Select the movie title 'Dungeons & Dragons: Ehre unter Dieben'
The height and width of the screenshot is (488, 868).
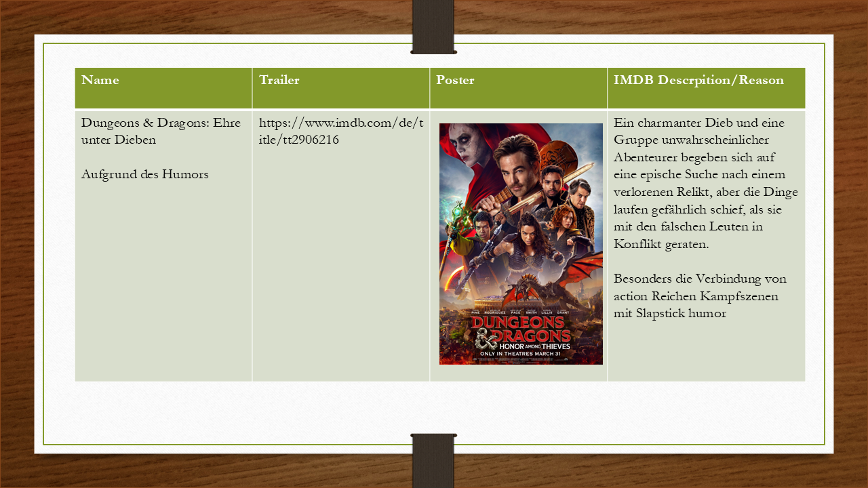[x=161, y=131]
